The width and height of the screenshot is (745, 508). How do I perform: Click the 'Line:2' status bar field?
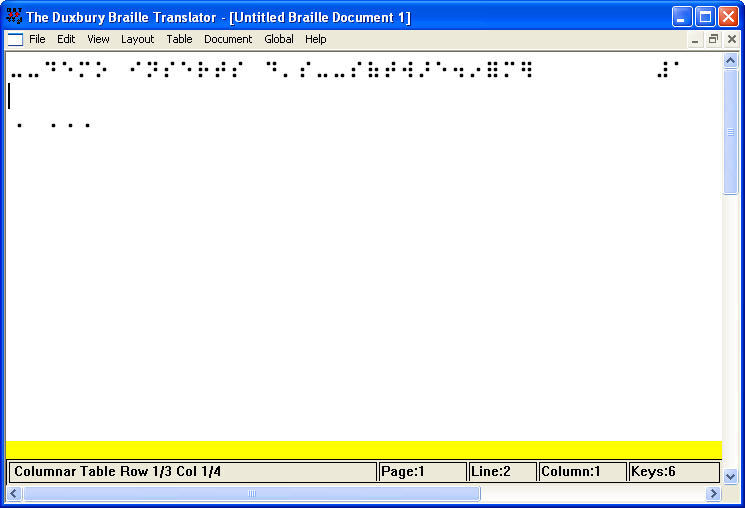(502, 471)
